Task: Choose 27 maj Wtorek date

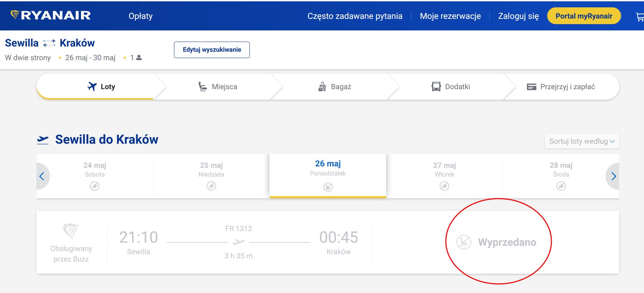Action: 444,176
